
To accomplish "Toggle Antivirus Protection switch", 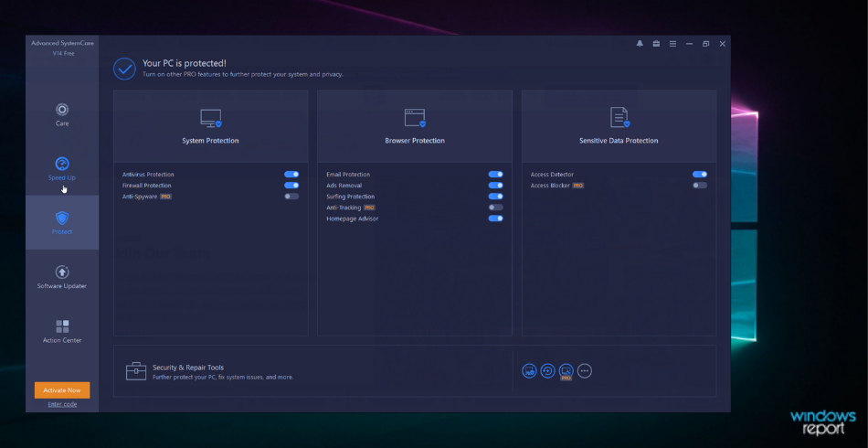I will click(291, 175).
